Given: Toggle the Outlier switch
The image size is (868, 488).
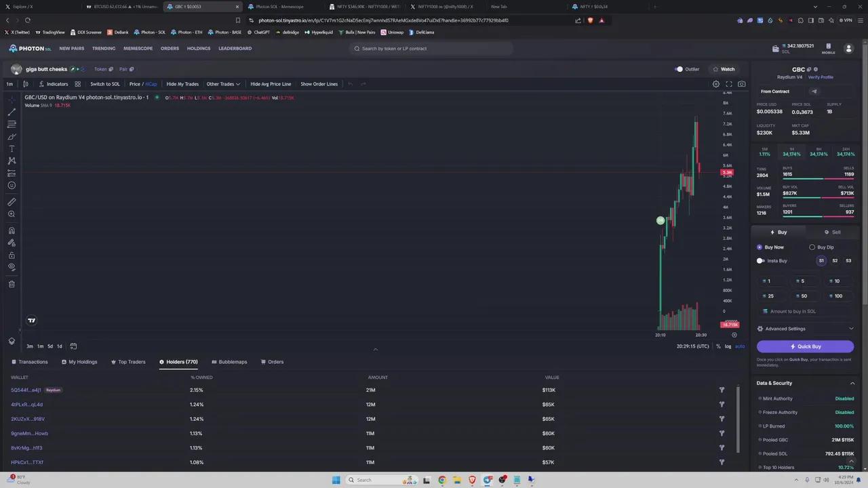Looking at the screenshot, I should click(679, 69).
